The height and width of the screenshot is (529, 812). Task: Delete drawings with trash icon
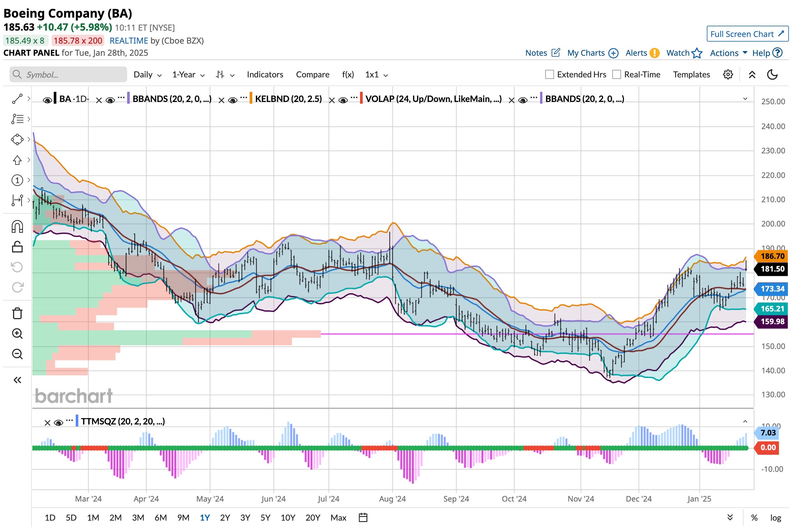tap(17, 313)
